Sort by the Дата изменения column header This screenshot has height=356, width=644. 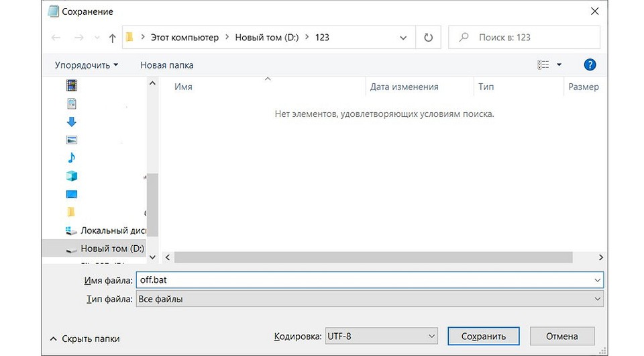coord(404,87)
